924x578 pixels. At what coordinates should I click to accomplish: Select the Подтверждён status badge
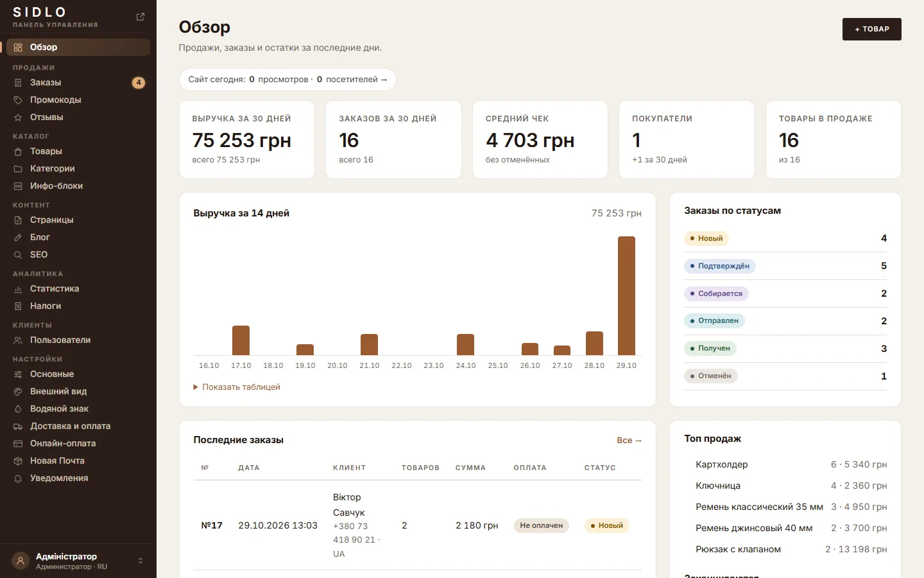[x=720, y=266]
